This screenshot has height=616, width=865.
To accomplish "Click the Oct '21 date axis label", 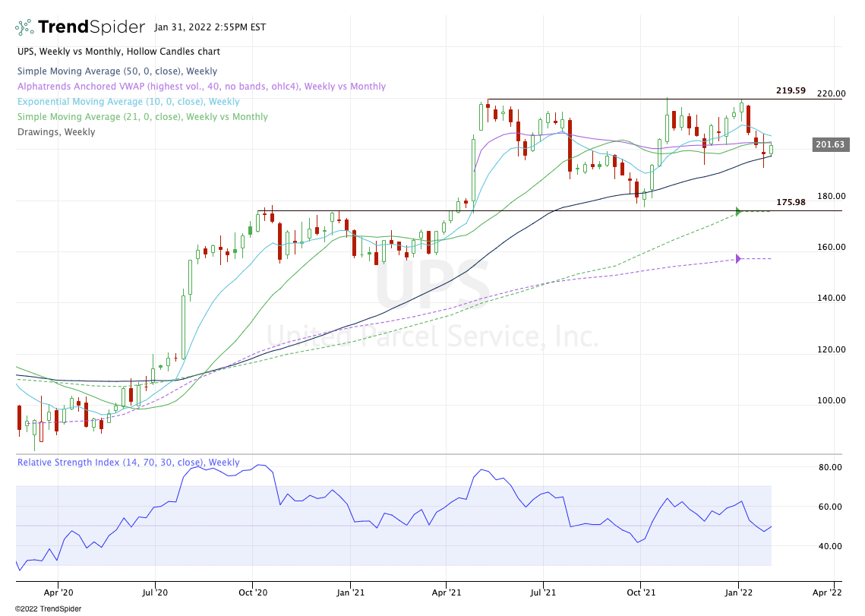I will click(x=641, y=590).
